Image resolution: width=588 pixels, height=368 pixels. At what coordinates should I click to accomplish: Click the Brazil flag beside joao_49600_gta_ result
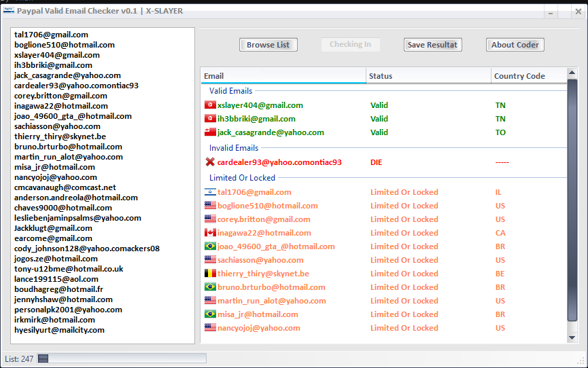coord(210,246)
